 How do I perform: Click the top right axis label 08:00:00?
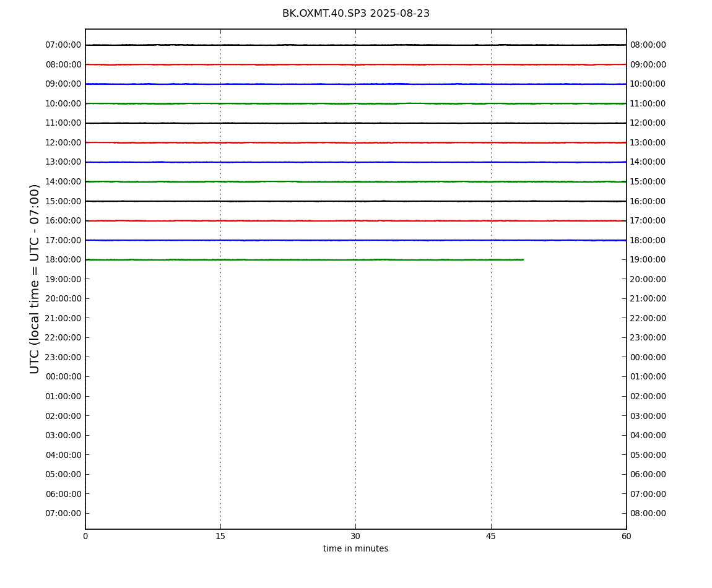[648, 45]
